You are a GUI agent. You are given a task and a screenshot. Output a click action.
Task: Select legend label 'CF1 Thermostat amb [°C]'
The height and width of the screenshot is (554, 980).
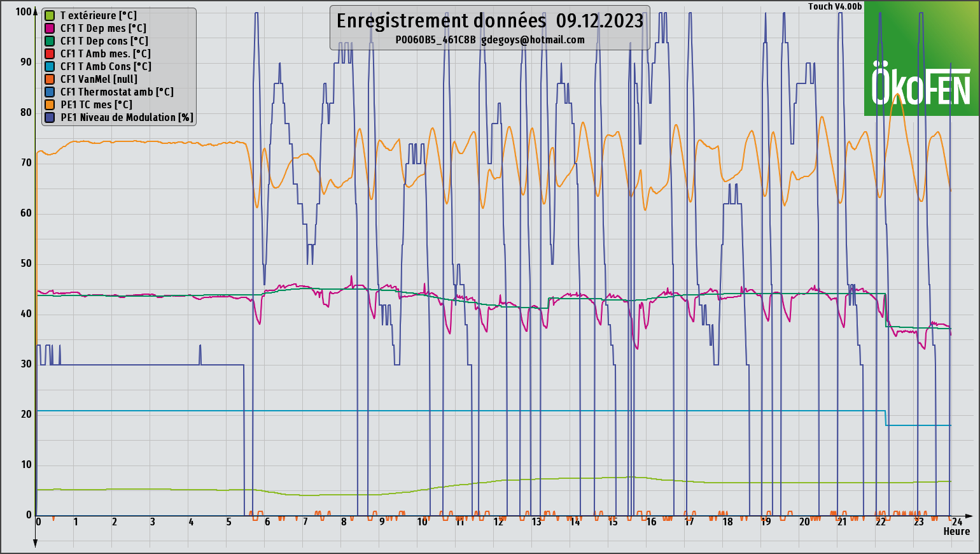point(117,92)
